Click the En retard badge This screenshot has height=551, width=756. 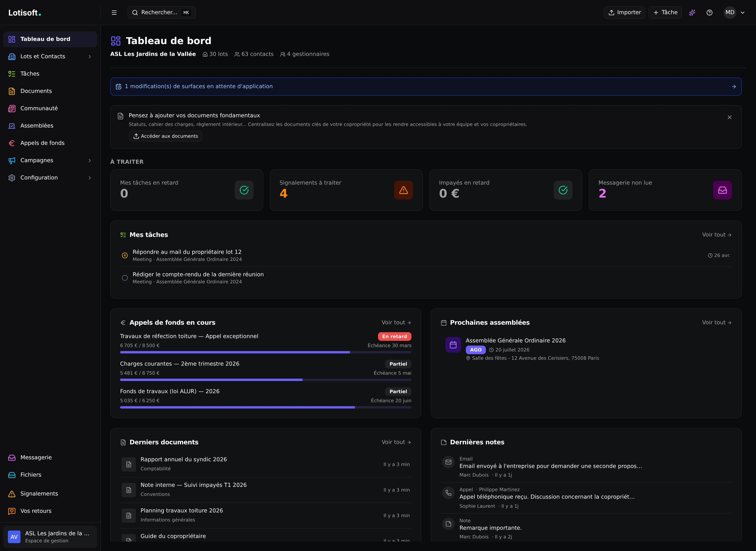[x=394, y=337]
